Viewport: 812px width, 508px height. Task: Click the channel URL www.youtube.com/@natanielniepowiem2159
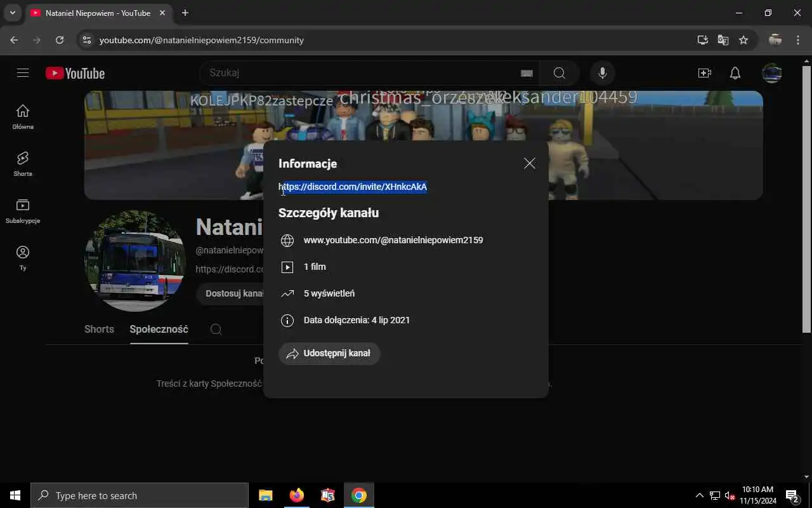click(x=393, y=240)
